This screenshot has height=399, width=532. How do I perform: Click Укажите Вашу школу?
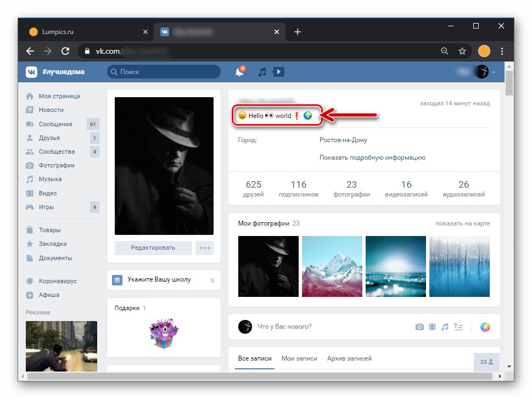pos(159,279)
